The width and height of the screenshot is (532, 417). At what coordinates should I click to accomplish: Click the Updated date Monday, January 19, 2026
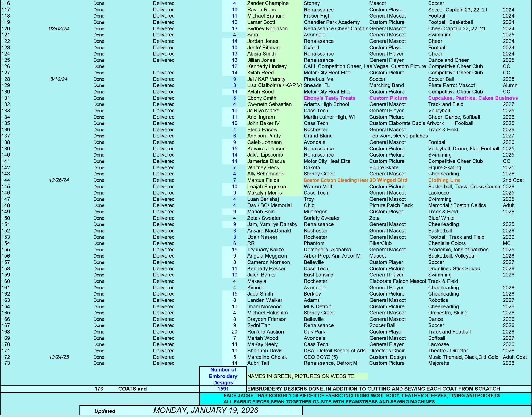205,410
